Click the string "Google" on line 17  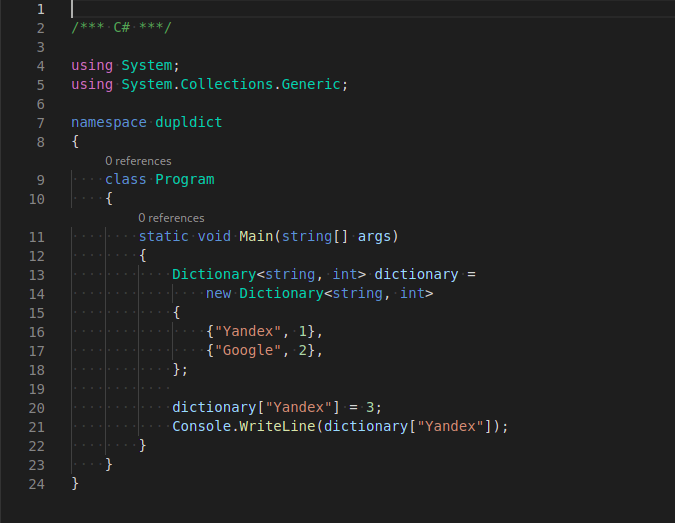pos(248,350)
